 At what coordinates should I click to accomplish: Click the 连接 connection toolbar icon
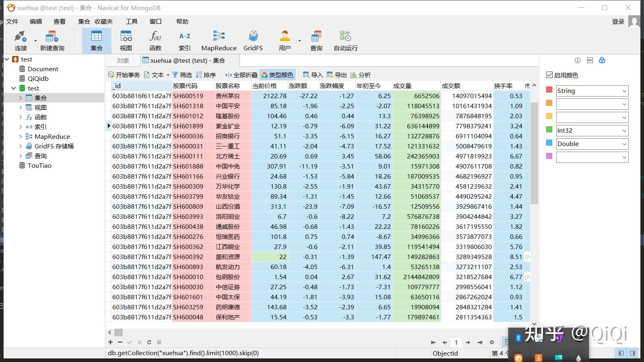coord(21,41)
